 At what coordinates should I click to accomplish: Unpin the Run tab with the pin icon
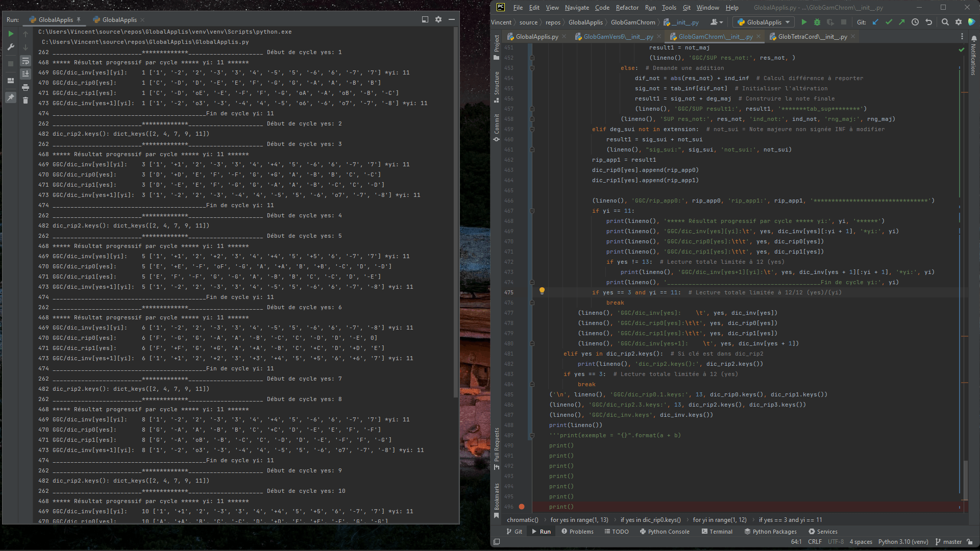tap(11, 97)
